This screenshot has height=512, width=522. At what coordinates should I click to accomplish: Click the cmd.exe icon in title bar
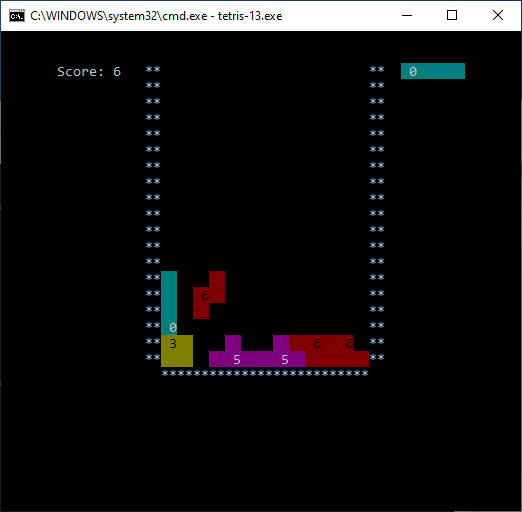point(17,16)
